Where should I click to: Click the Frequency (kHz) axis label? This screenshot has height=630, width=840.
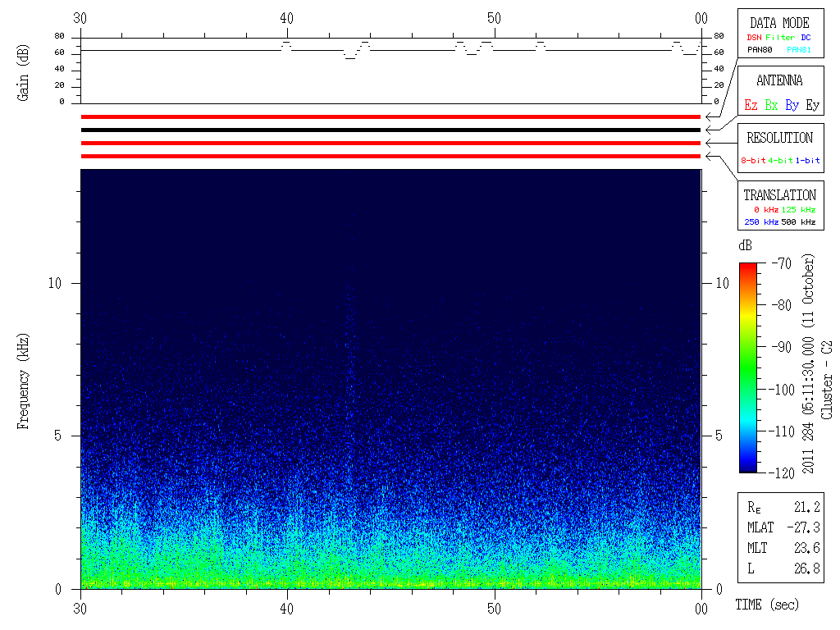tap(23, 381)
